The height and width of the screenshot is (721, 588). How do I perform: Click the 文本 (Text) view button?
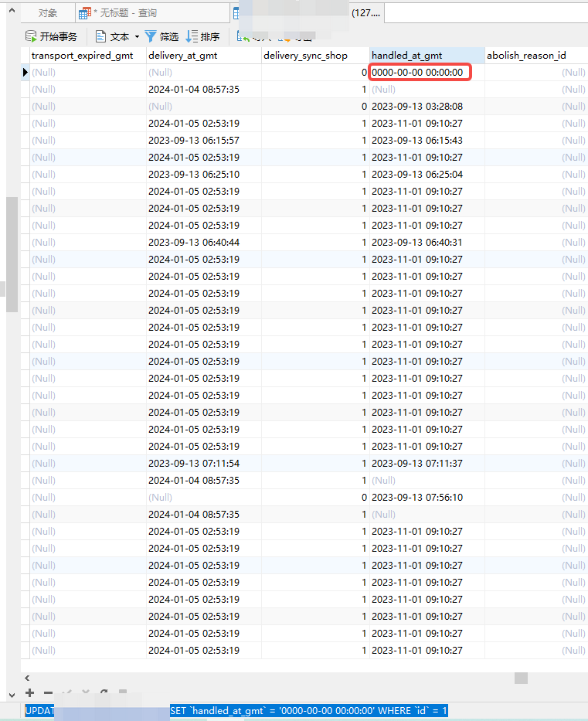click(x=113, y=37)
